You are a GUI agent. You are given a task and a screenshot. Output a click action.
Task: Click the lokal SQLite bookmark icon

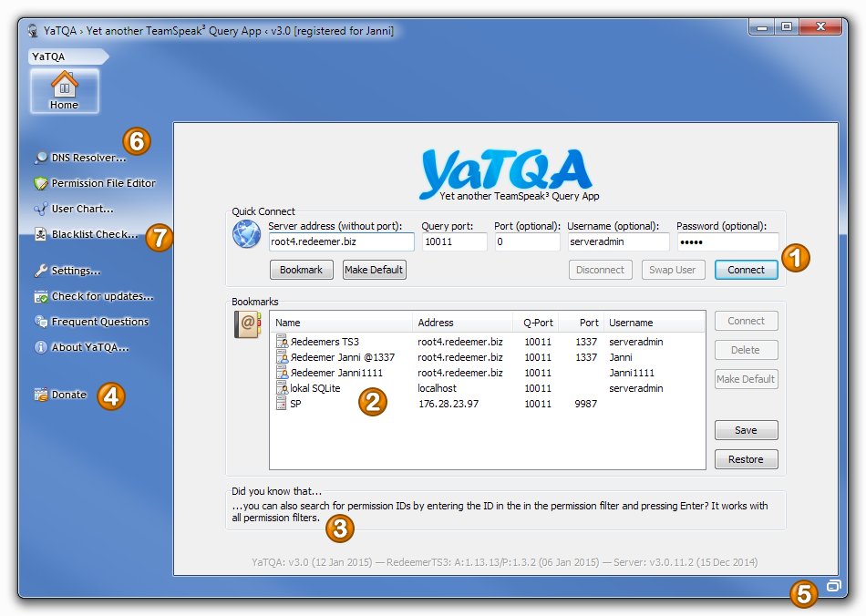283,388
